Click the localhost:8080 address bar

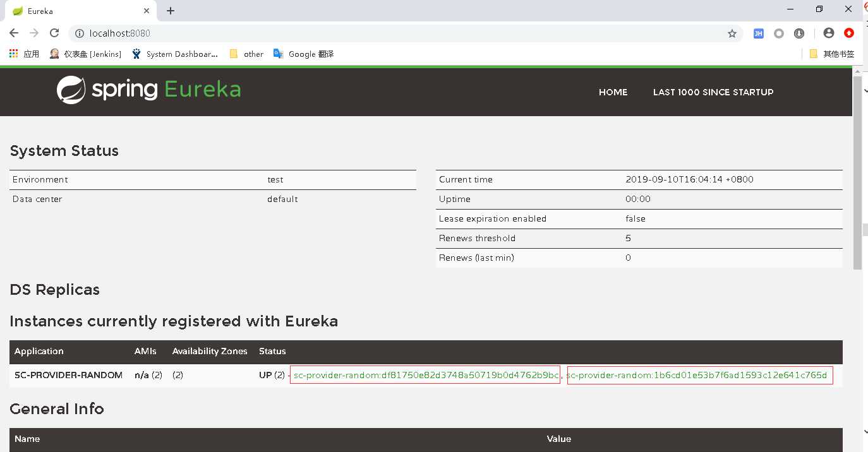[404, 33]
